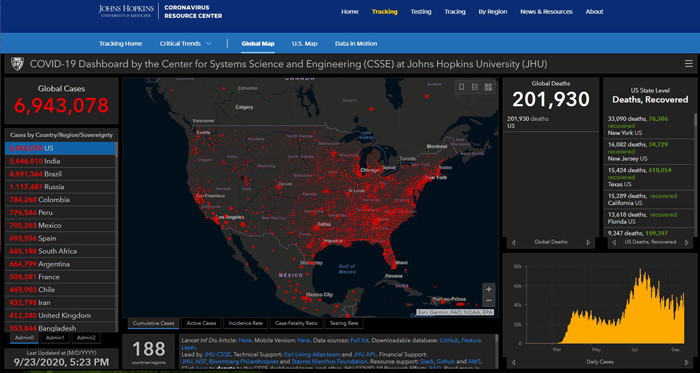The height and width of the screenshot is (373, 700).
Task: Switch to Admin1 level toggle
Action: pyautogui.click(x=56, y=338)
